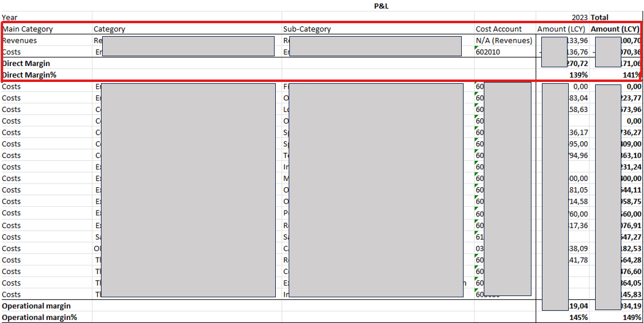Select the non-bold Amount (LCY) header under 2023
The width and height of the screenshot is (644, 323).
tap(562, 29)
